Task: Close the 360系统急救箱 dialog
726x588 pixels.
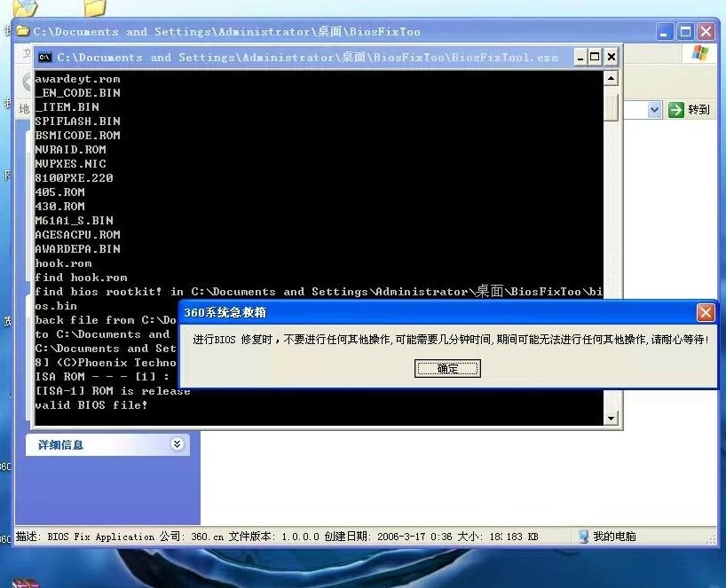Action: 706,313
